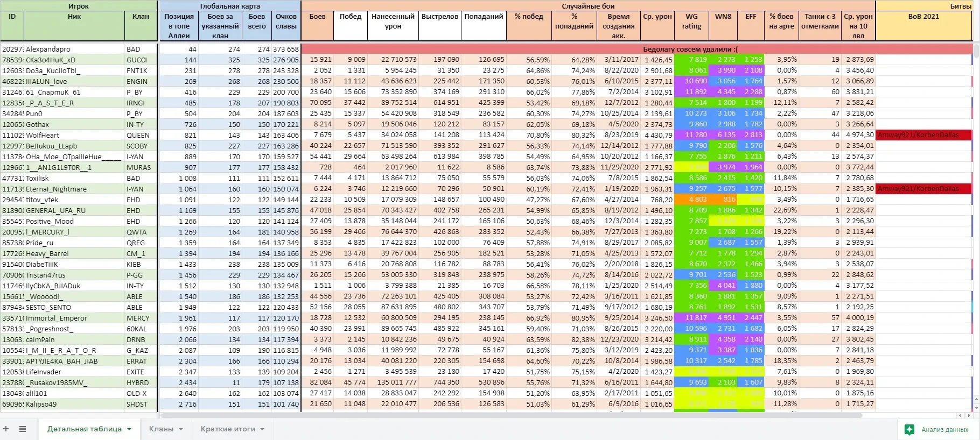This screenshot has width=980, height=440.
Task: Switch to the Краткие итоги sheet tab
Action: coord(227,429)
